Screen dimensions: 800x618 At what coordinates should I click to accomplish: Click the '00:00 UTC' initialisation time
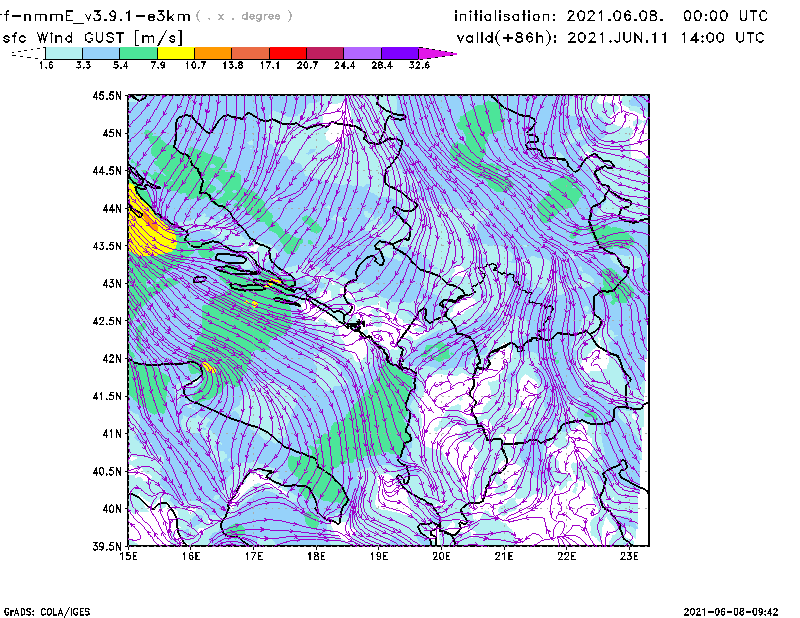(x=725, y=16)
